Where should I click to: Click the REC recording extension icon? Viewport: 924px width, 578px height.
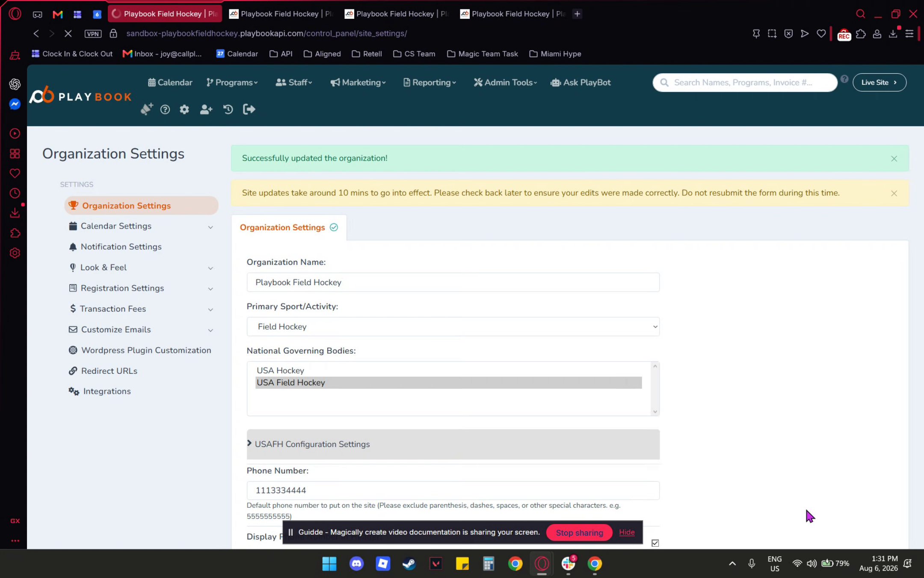coord(844,34)
